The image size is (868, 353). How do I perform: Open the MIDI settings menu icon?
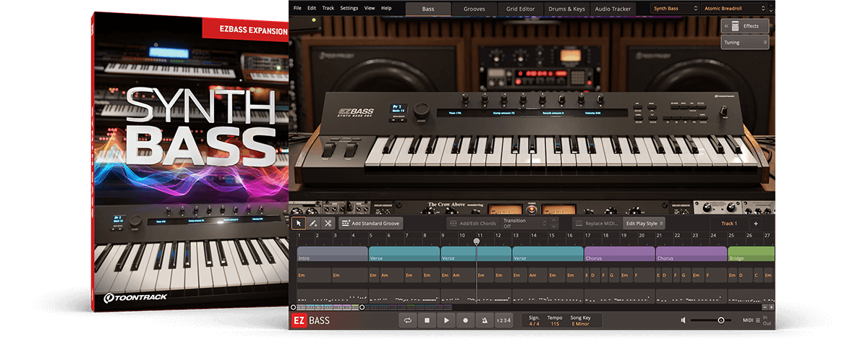tap(757, 320)
